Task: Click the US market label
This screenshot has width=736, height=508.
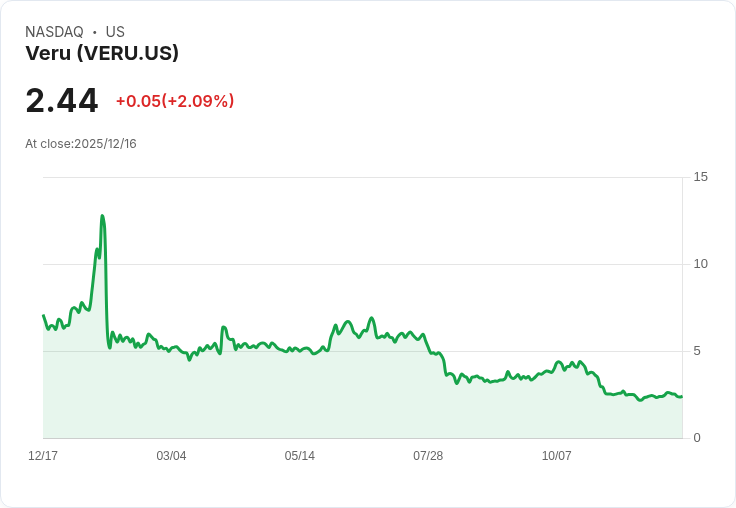Action: pos(115,32)
